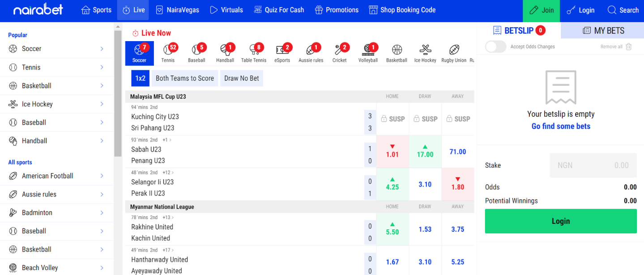The image size is (644, 275).
Task: Pick Penang U23 away odds 71.00
Action: pos(458,152)
